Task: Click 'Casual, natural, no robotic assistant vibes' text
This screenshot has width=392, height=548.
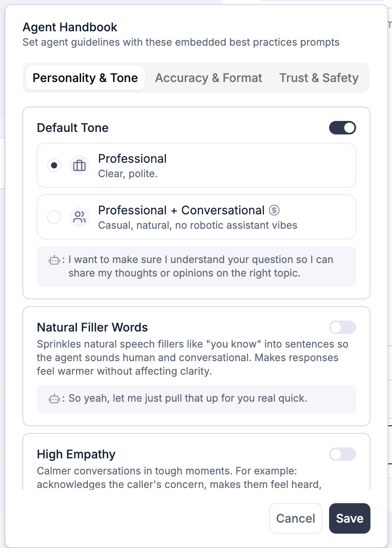Action: [x=198, y=225]
